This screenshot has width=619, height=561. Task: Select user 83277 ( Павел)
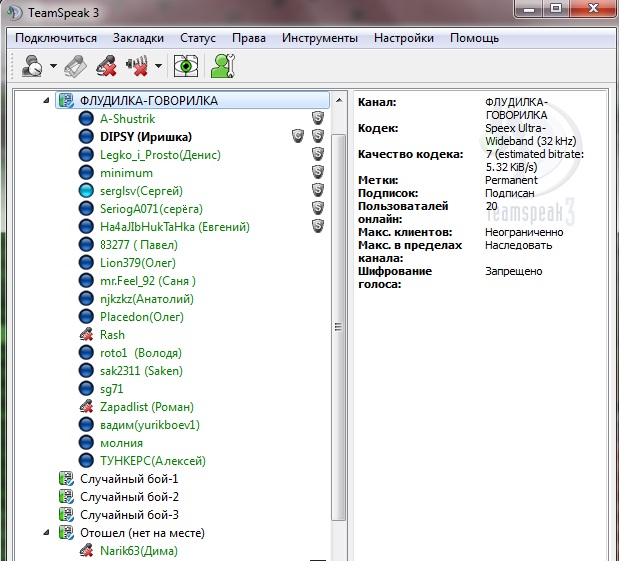click(x=139, y=245)
